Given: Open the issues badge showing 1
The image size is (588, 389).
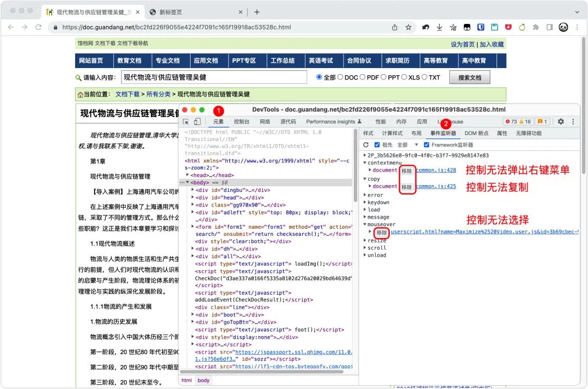Looking at the screenshot, I should point(542,121).
